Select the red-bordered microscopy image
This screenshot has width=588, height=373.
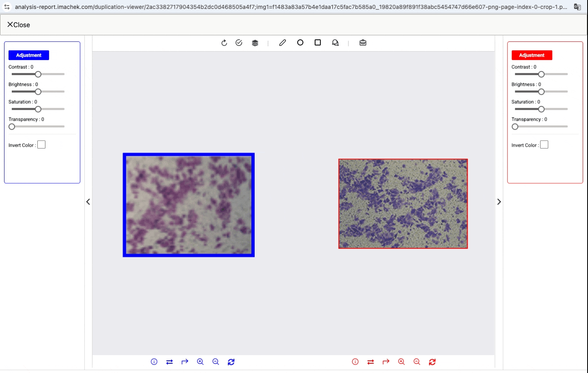[x=403, y=204]
